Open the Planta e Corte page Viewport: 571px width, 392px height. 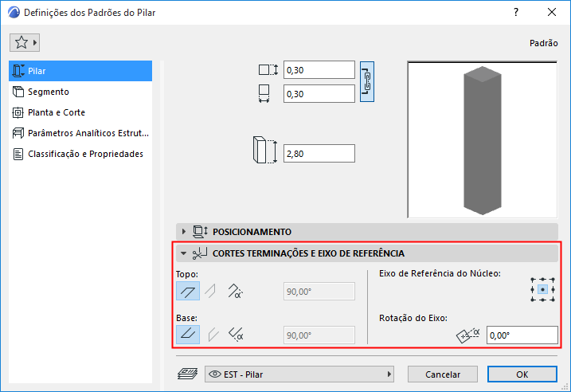coord(80,112)
